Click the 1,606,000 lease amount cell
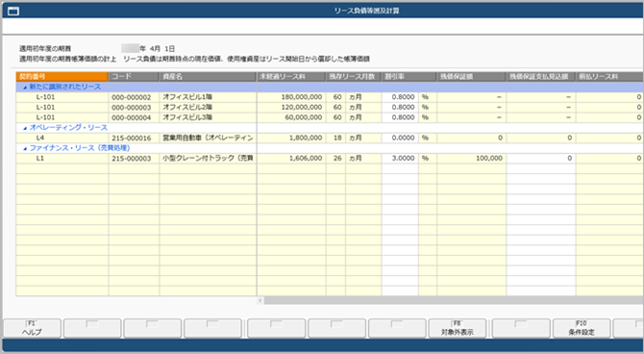 291,159
